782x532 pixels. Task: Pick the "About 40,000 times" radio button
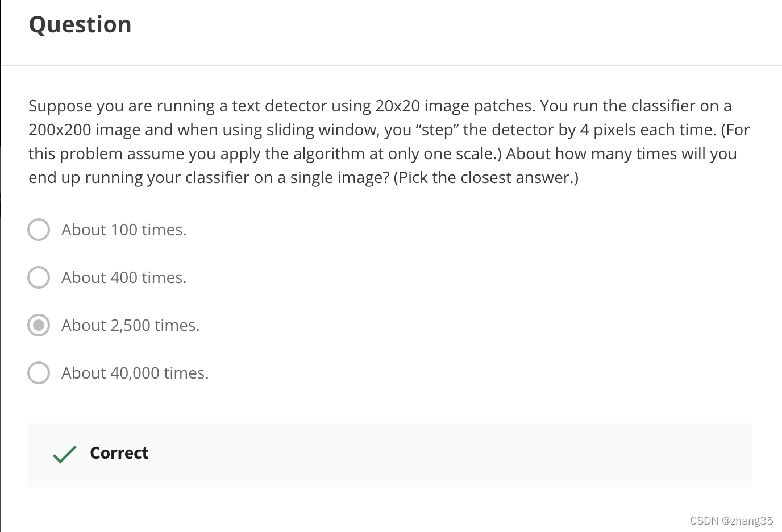(x=39, y=373)
